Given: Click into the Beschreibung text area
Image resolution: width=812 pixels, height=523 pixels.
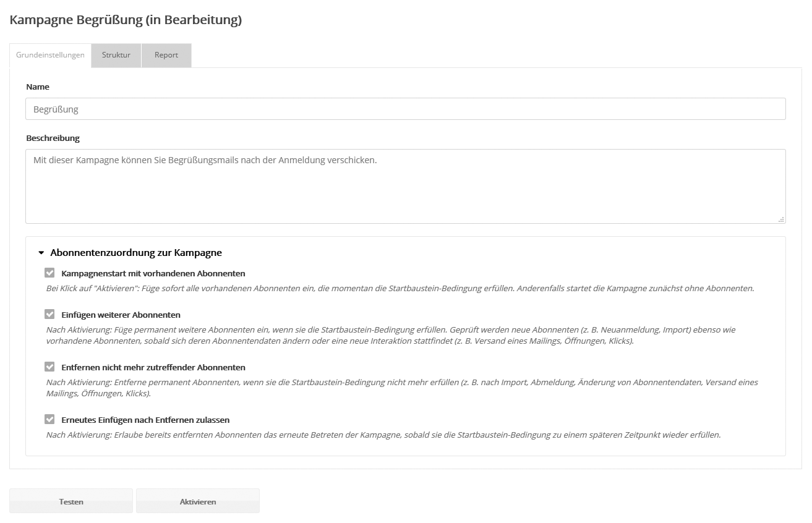Looking at the screenshot, I should [x=405, y=185].
